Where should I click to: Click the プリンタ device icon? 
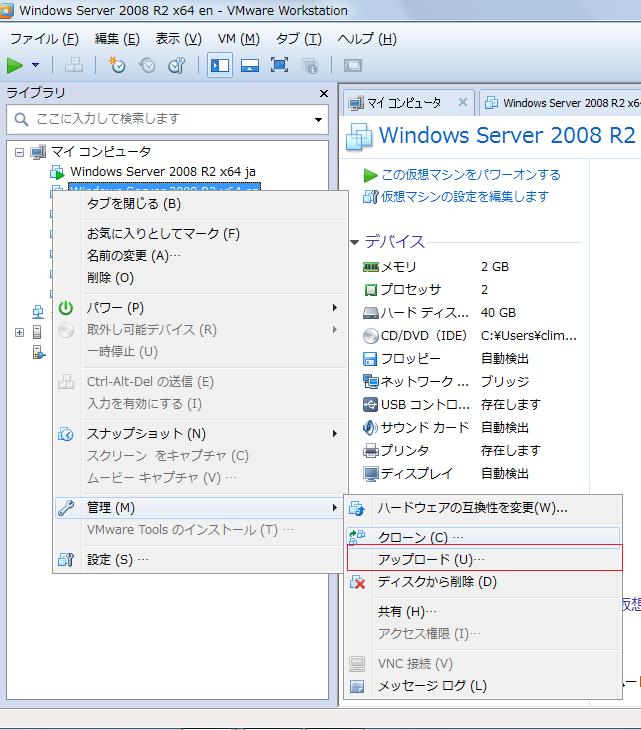(371, 451)
